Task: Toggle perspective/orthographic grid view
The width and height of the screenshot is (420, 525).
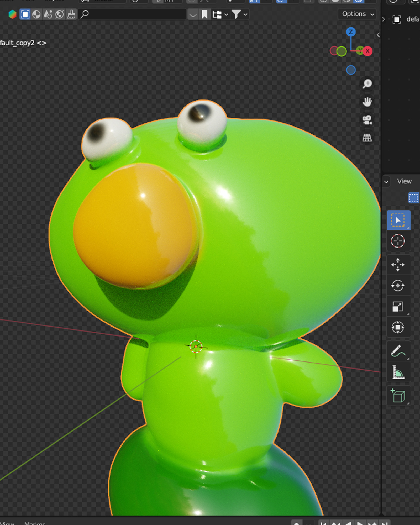Action: point(367,138)
